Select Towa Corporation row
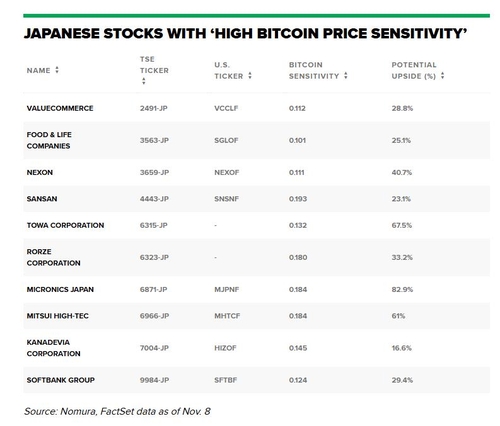The width and height of the screenshot is (500, 426). pyautogui.click(x=257, y=225)
